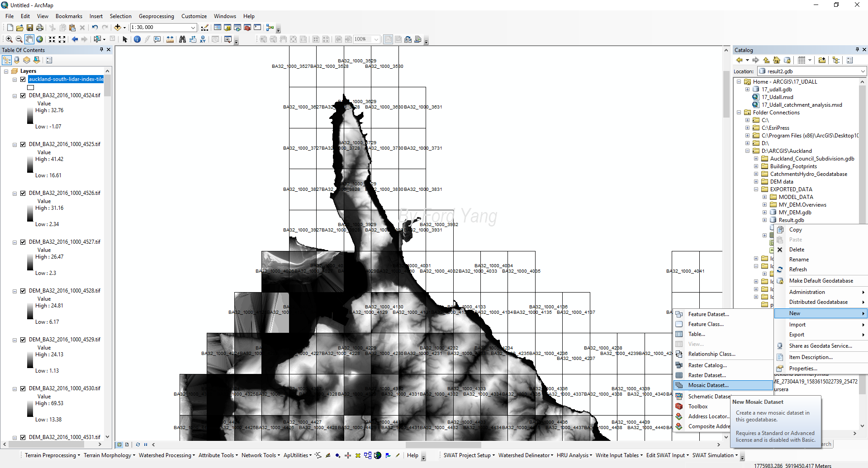Open the Go To XY tool
The image size is (868, 468).
203,39
